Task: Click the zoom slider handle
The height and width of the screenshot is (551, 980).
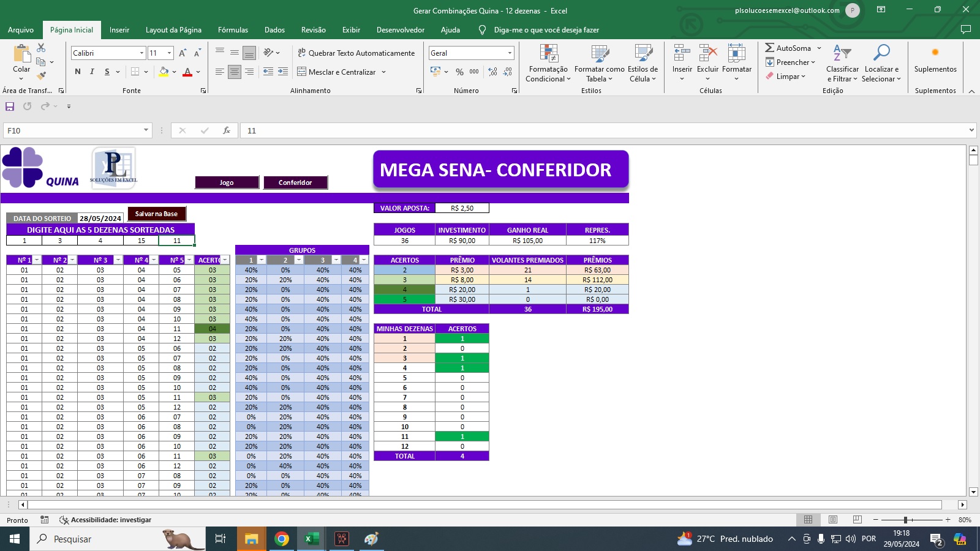Action: pos(905,520)
